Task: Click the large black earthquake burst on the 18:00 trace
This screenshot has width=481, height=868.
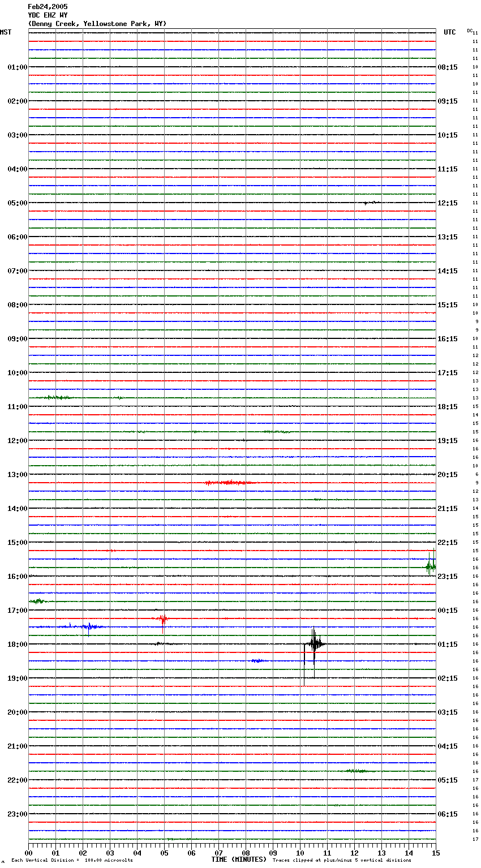Action: coord(314,644)
